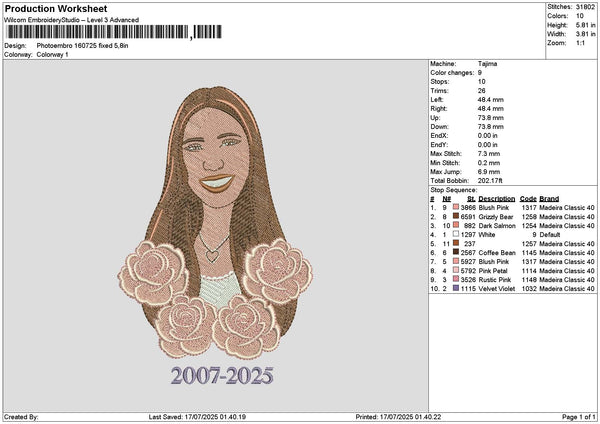Click the "Brand" column header

coord(549,199)
